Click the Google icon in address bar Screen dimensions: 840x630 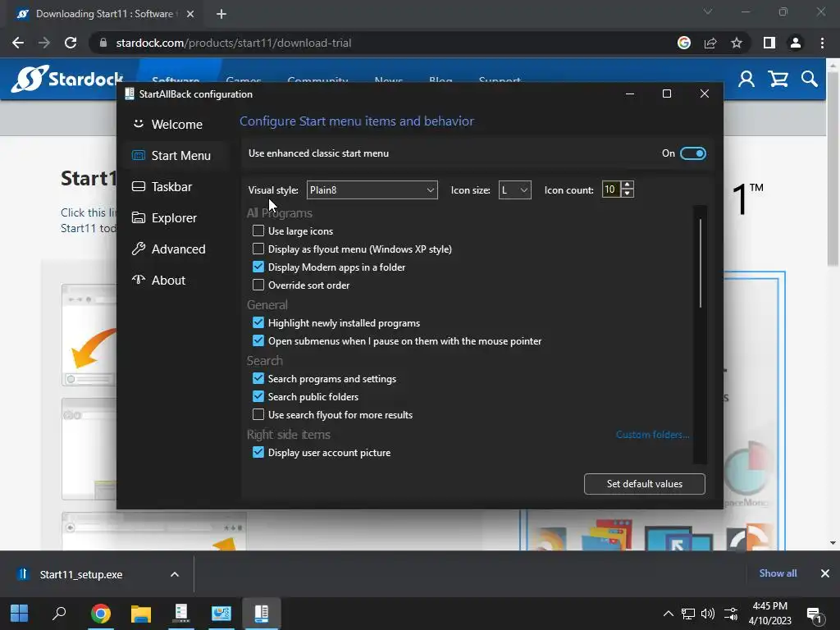click(684, 43)
